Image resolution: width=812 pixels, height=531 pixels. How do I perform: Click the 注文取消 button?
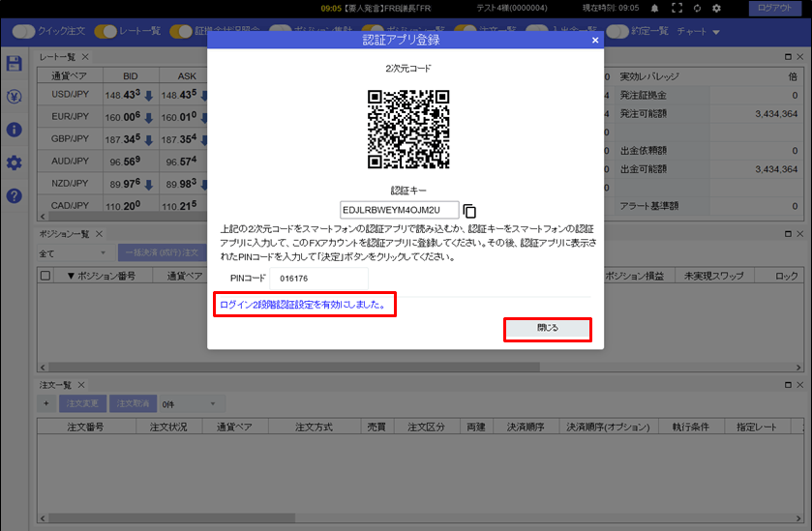tap(134, 403)
